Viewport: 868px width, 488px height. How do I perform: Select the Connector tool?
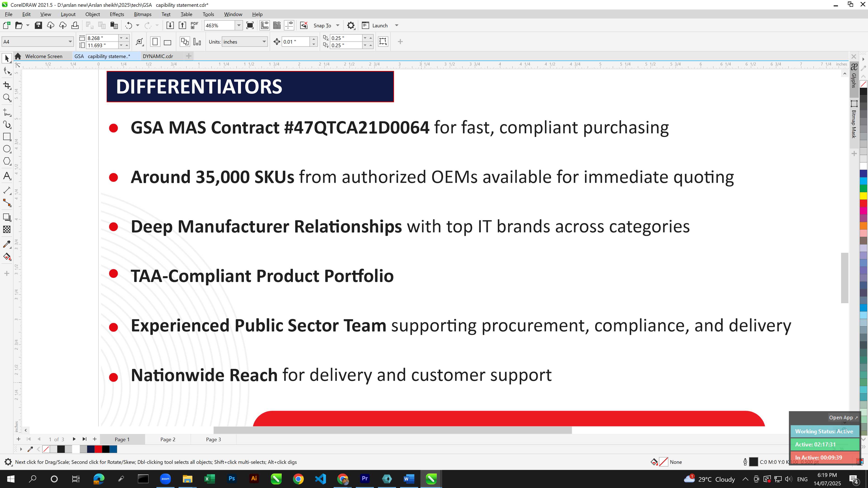(7, 202)
